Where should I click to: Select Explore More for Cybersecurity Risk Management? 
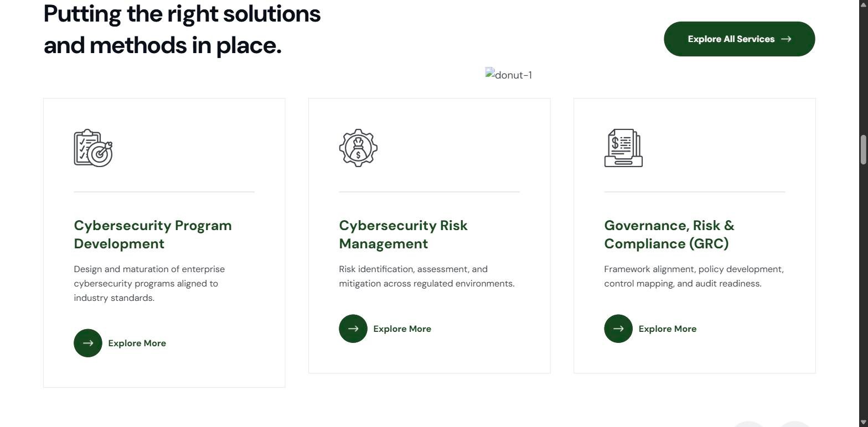pos(402,329)
